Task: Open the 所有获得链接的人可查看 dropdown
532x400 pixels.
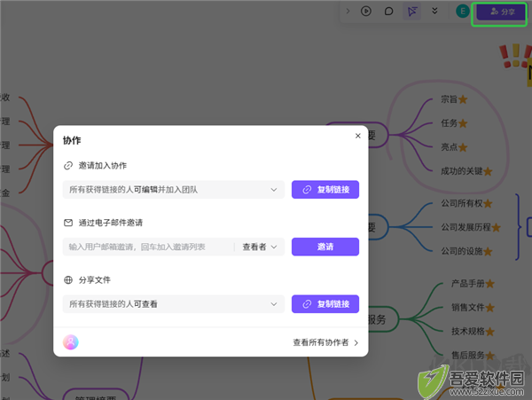Action: (x=174, y=304)
